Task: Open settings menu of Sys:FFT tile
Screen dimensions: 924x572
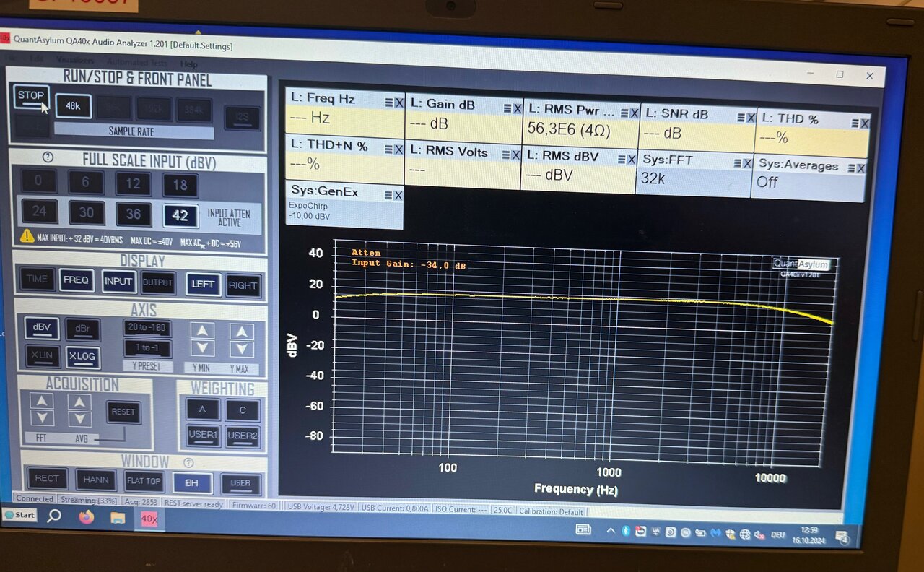Action: [738, 164]
